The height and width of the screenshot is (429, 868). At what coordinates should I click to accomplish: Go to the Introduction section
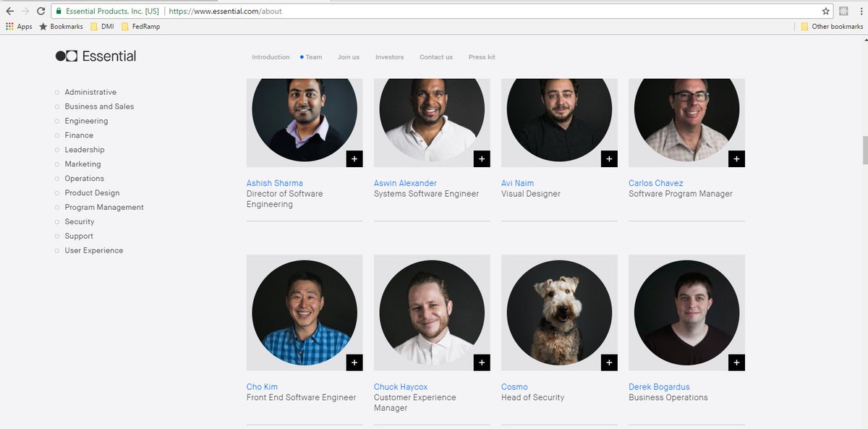[271, 57]
